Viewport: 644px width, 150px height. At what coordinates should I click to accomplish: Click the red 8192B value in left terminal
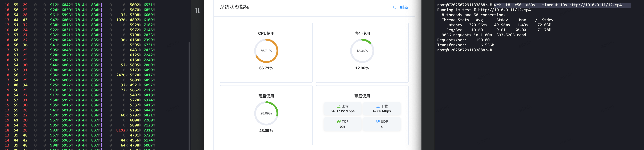click(x=122, y=130)
